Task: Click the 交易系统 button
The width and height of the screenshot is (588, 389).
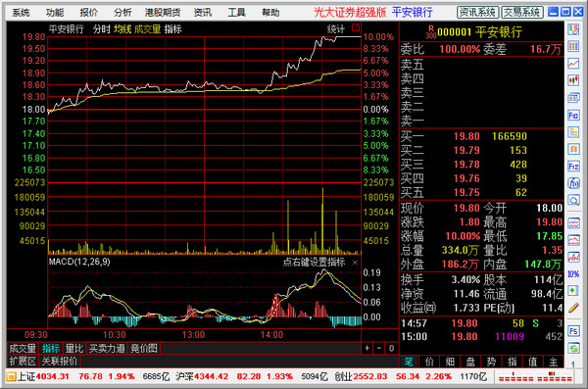Action: click(x=522, y=13)
